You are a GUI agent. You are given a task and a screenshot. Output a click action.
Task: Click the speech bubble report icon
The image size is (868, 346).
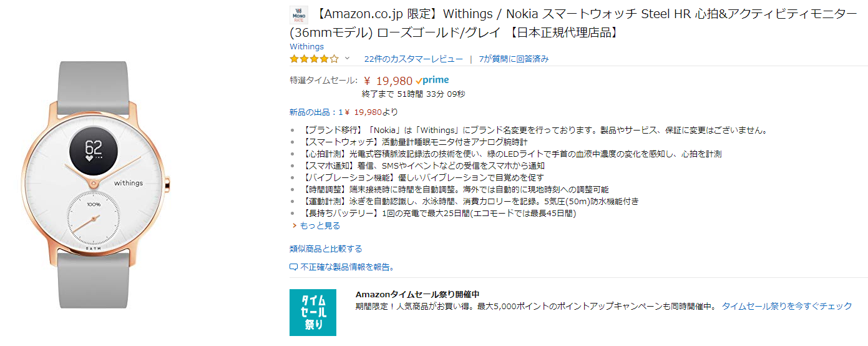(294, 267)
